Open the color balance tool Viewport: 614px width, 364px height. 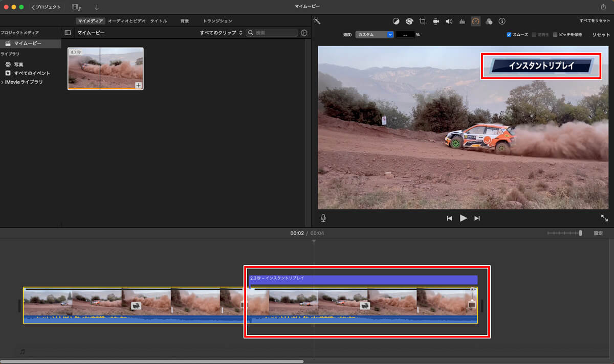point(396,21)
